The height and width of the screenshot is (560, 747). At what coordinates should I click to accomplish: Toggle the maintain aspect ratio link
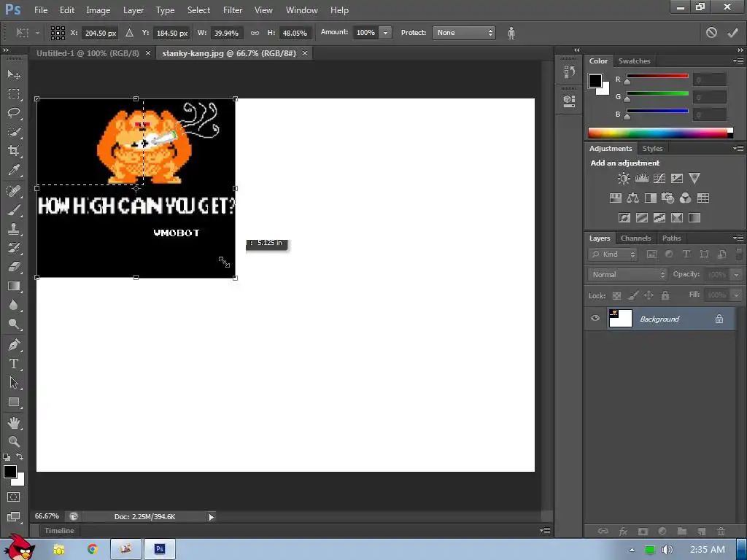[255, 33]
